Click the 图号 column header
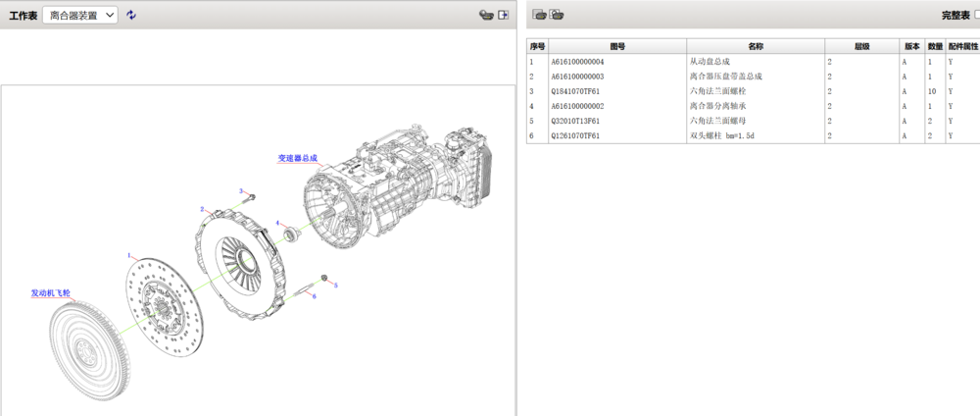Image resolution: width=980 pixels, height=416 pixels. click(617, 46)
